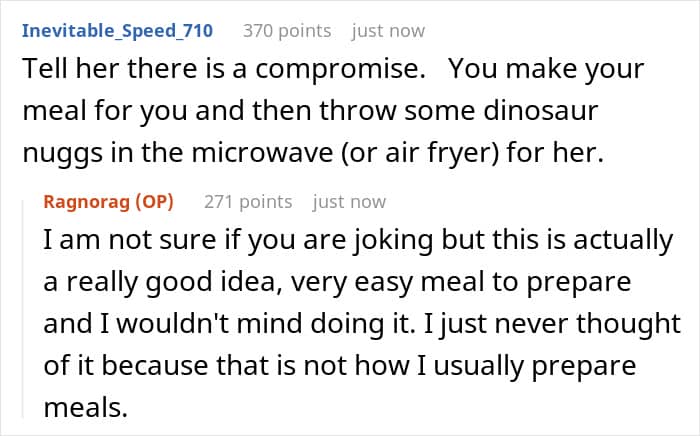Click the 370 points score label
The width and height of the screenshot is (700, 436).
pyautogui.click(x=287, y=31)
